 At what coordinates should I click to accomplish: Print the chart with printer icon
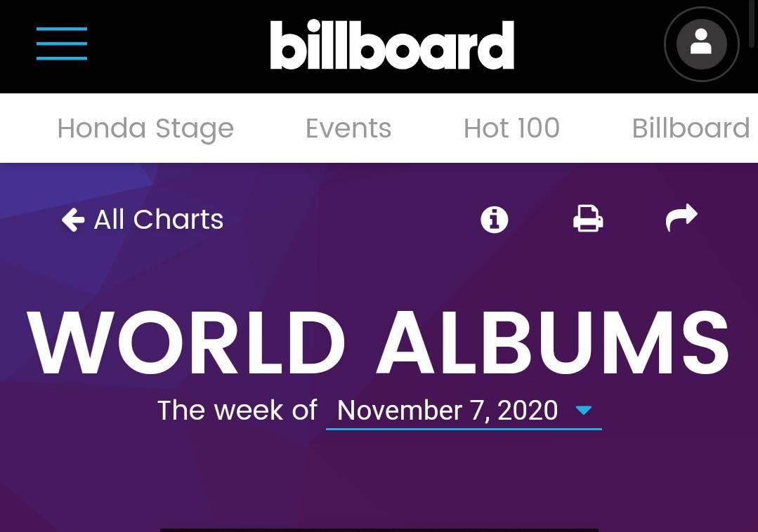coord(588,219)
